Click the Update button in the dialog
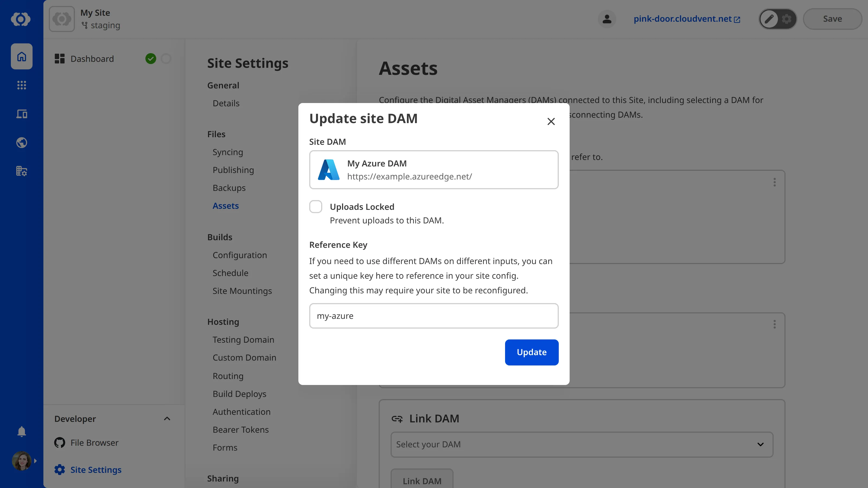The height and width of the screenshot is (488, 868). tap(531, 352)
